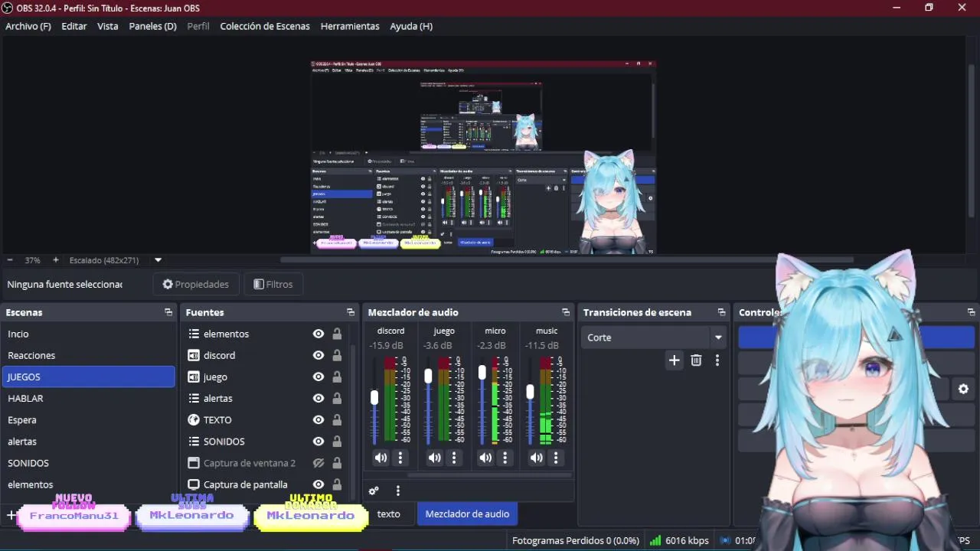
Task: Adjust the music volume slider
Action: tap(530, 392)
